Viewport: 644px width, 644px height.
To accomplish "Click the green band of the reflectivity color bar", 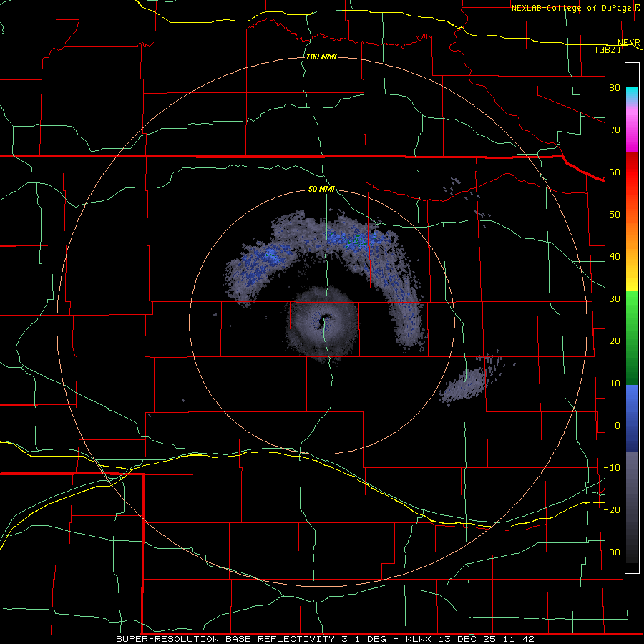I will coord(632,338).
